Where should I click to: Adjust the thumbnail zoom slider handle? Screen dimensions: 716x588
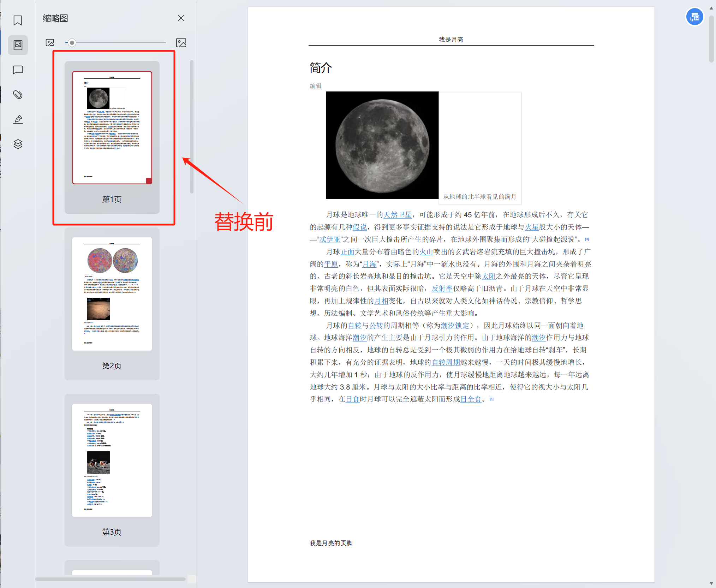point(72,42)
